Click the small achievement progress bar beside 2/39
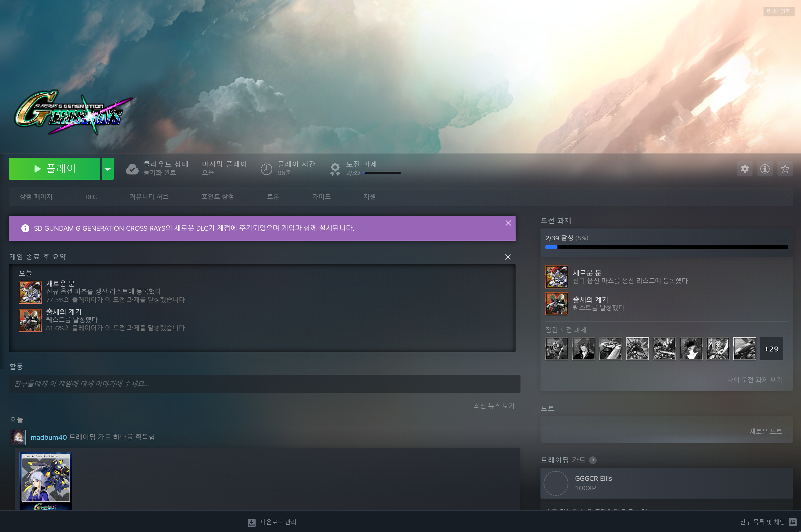The image size is (801, 532). (x=382, y=173)
